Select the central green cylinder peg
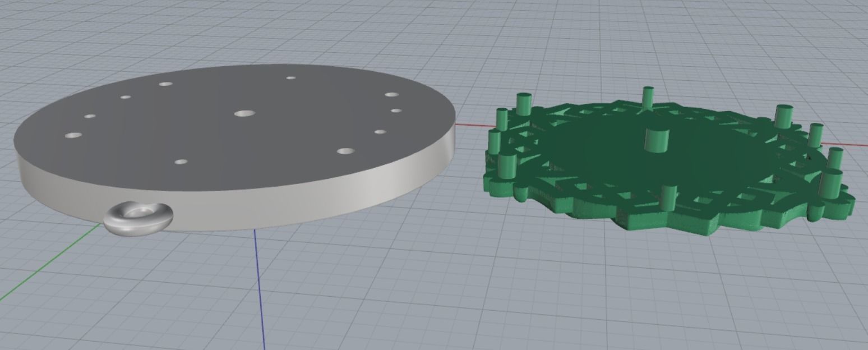 point(658,139)
